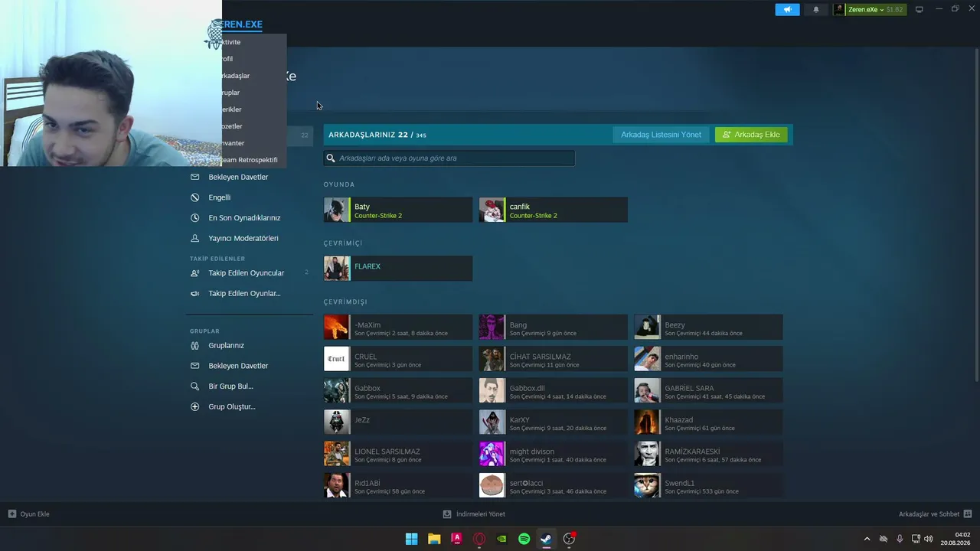Click GABRİEL SARA friend name
Viewport: 980px width, 551px height.
[689, 388]
